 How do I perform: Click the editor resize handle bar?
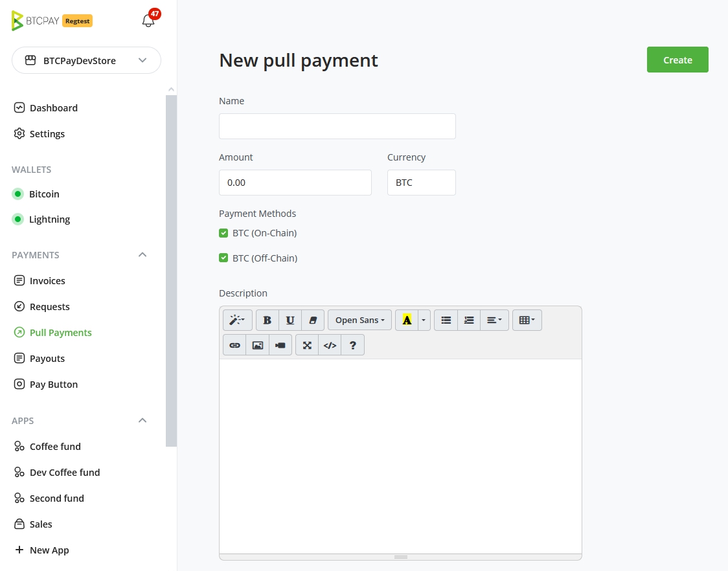[400, 557]
